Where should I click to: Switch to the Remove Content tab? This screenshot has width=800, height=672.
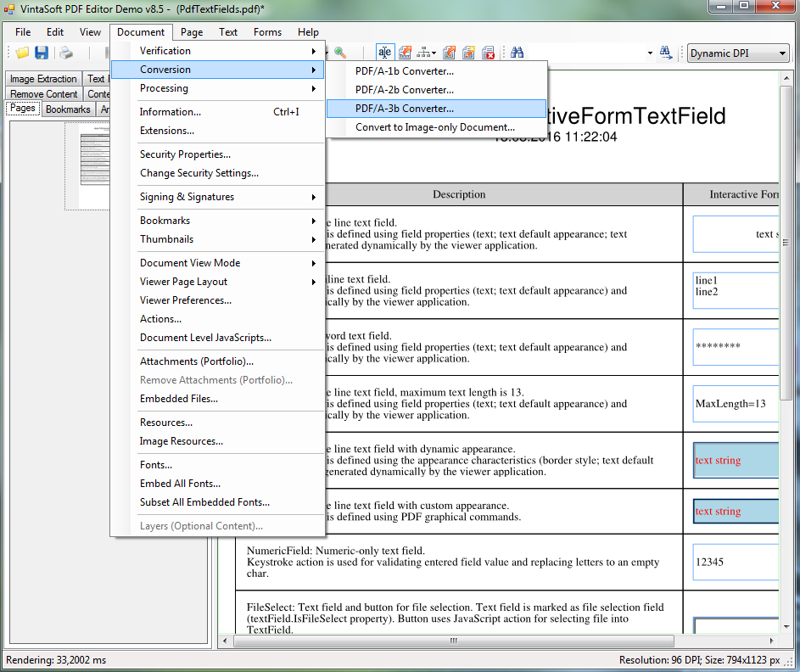pos(44,94)
